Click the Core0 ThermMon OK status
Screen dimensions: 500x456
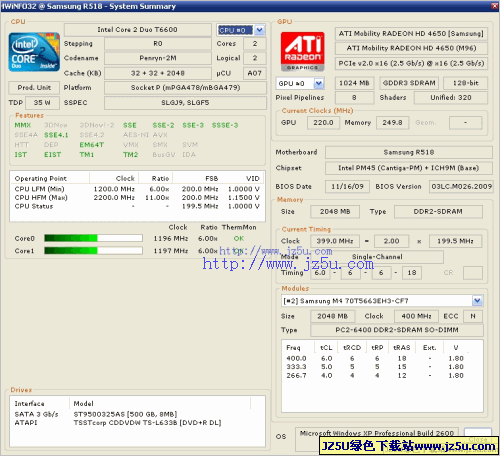(x=239, y=239)
